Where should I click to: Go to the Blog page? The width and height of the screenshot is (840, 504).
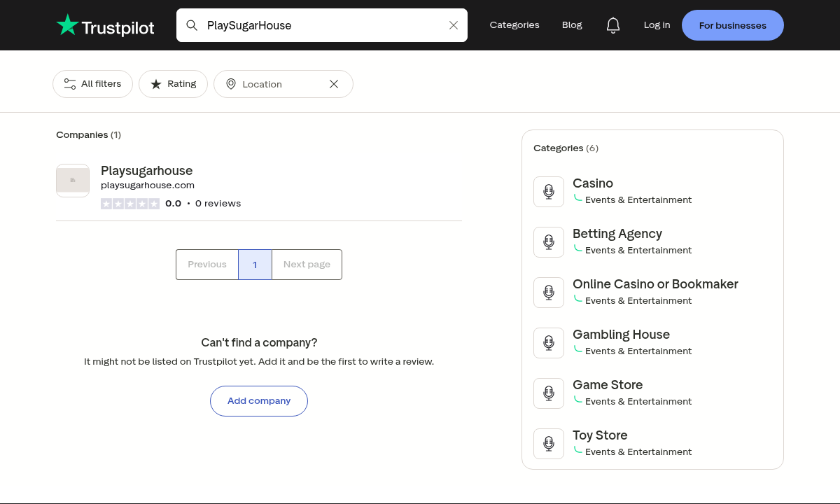pyautogui.click(x=572, y=24)
